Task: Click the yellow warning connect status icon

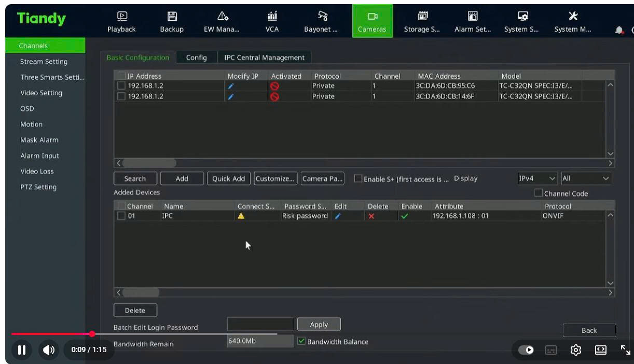Action: [x=241, y=216]
